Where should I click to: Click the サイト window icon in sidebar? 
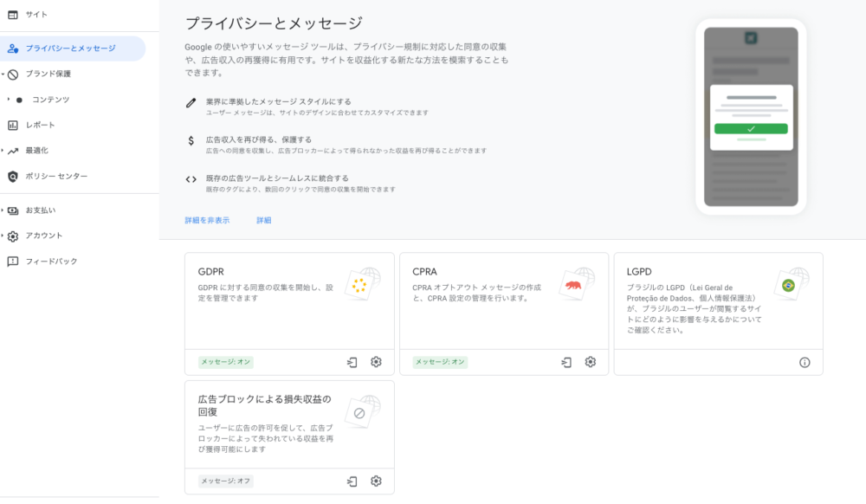(x=13, y=15)
